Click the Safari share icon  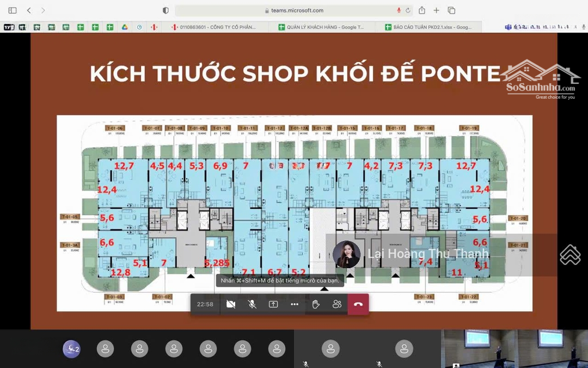click(x=422, y=10)
